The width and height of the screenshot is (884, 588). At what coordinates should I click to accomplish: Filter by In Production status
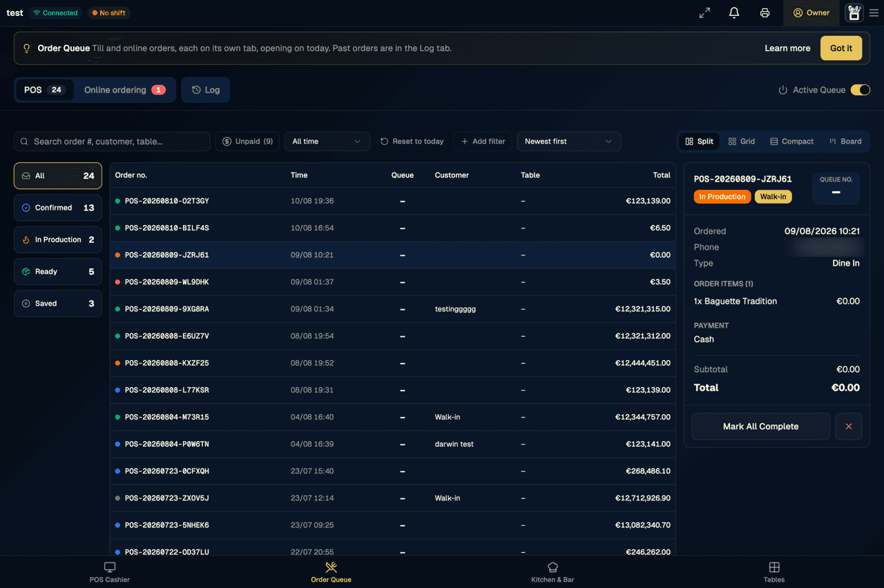[x=58, y=239]
